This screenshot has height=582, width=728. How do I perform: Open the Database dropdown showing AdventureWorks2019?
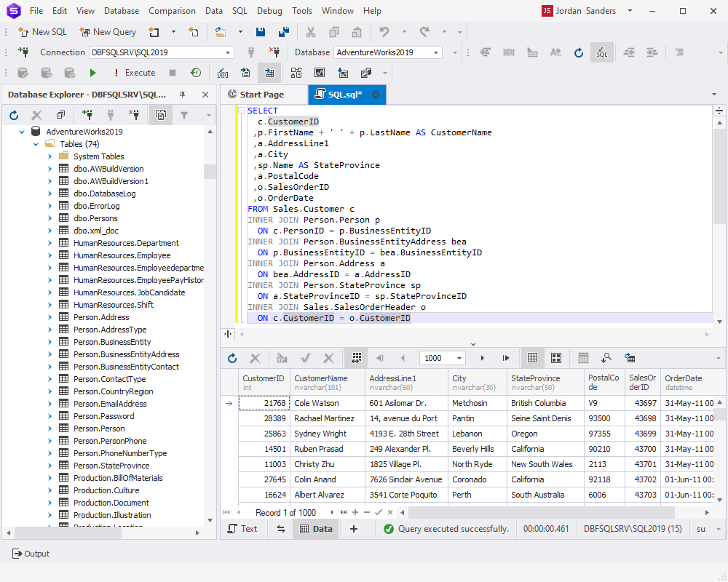[436, 52]
